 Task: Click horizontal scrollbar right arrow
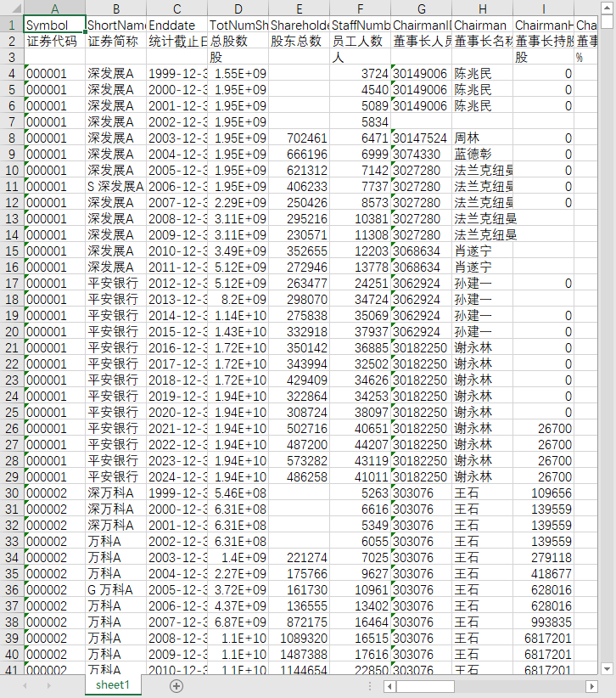point(591,686)
